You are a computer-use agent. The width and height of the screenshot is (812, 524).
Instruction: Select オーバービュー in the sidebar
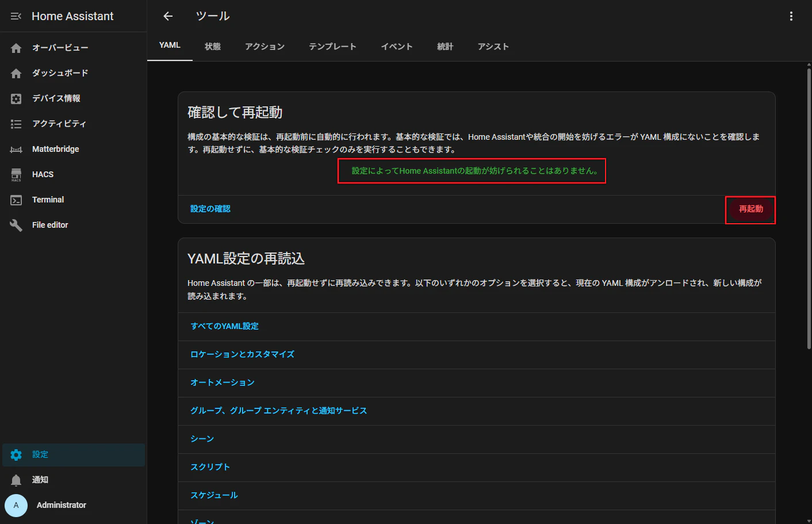(74, 48)
